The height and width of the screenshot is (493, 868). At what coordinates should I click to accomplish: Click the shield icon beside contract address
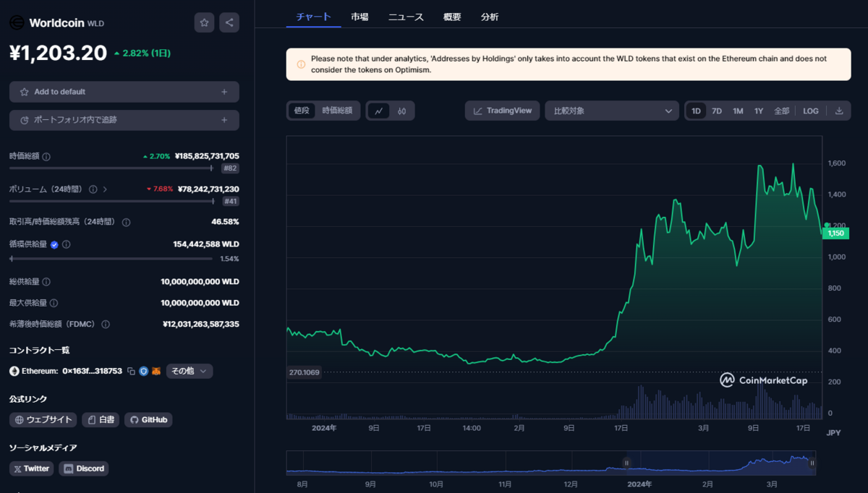click(x=143, y=371)
